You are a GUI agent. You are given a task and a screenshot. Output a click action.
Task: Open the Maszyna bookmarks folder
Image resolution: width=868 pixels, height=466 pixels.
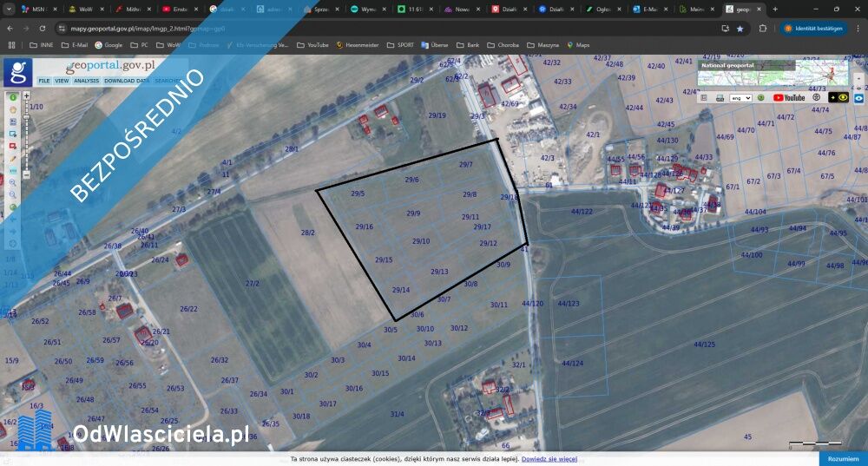point(543,45)
